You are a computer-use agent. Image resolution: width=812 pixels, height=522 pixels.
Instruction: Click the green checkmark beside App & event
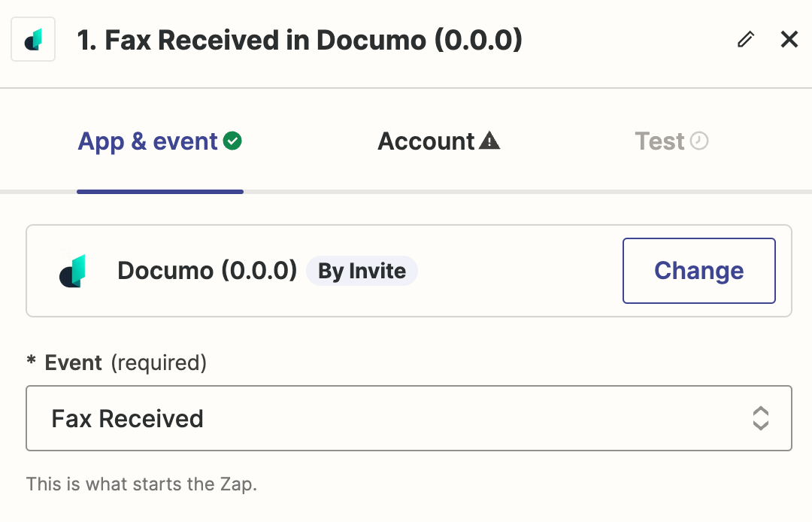232,141
